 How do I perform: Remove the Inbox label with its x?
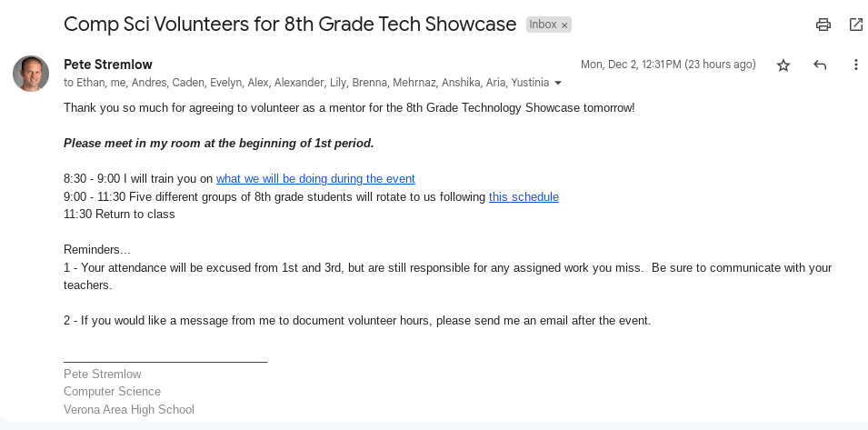[564, 25]
